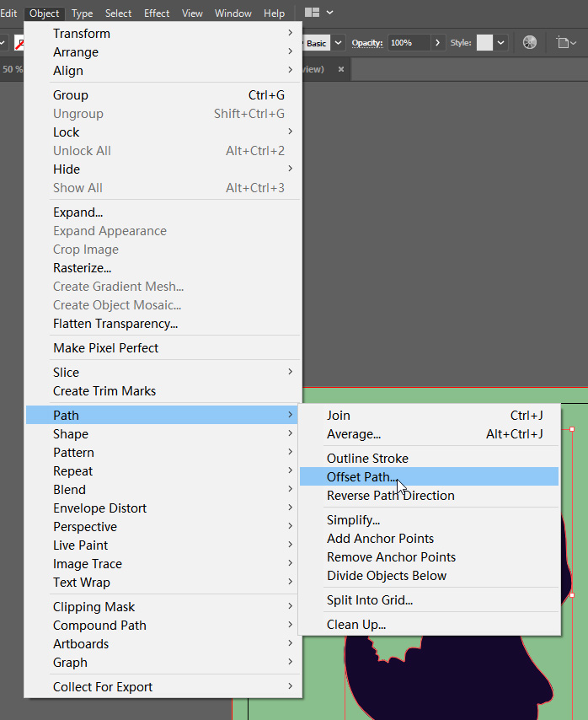This screenshot has height=720, width=588.
Task: Expand the Clipping Mask submenu
Action: click(94, 607)
